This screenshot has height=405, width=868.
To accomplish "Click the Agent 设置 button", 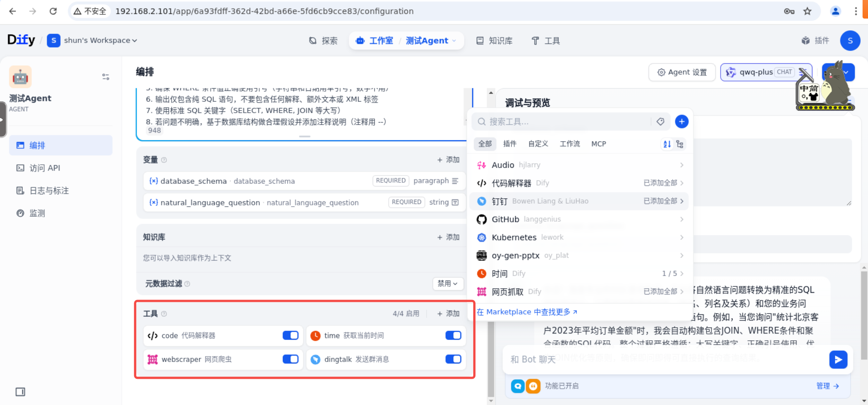I will 682,72.
